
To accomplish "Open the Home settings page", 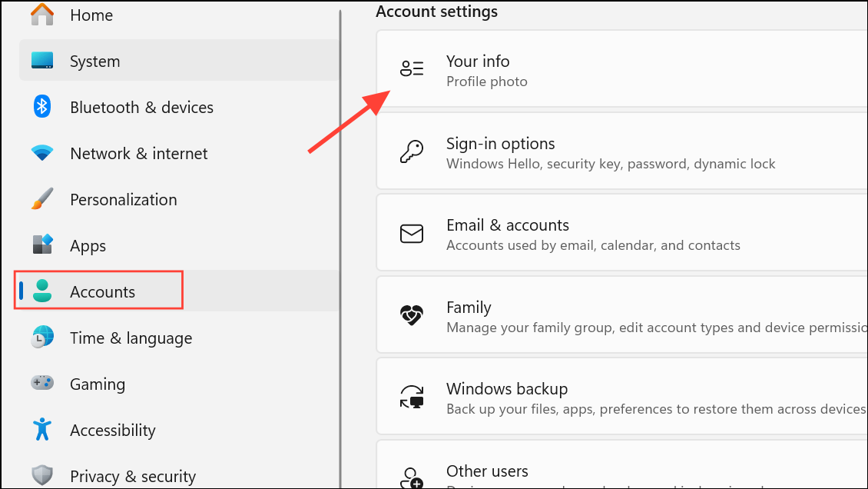I will (179, 15).
